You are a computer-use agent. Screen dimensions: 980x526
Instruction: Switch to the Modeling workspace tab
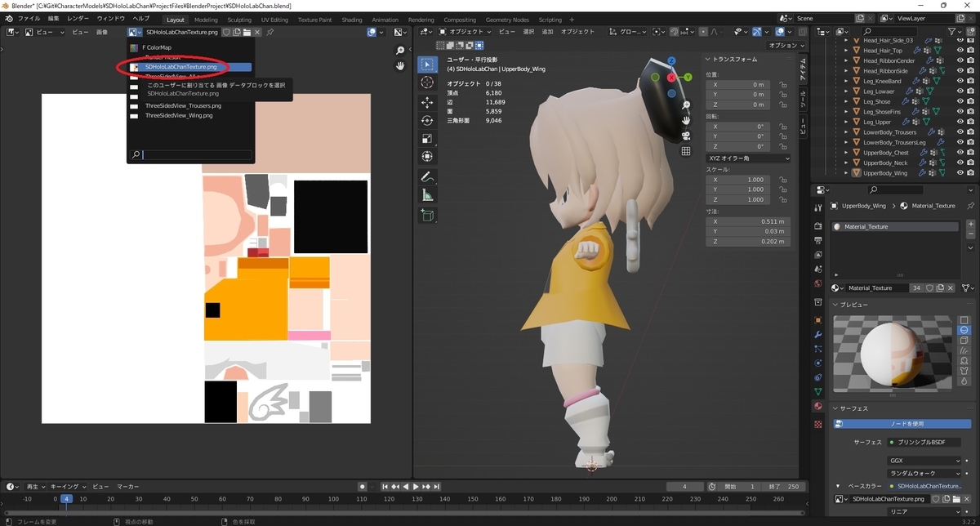click(x=206, y=19)
